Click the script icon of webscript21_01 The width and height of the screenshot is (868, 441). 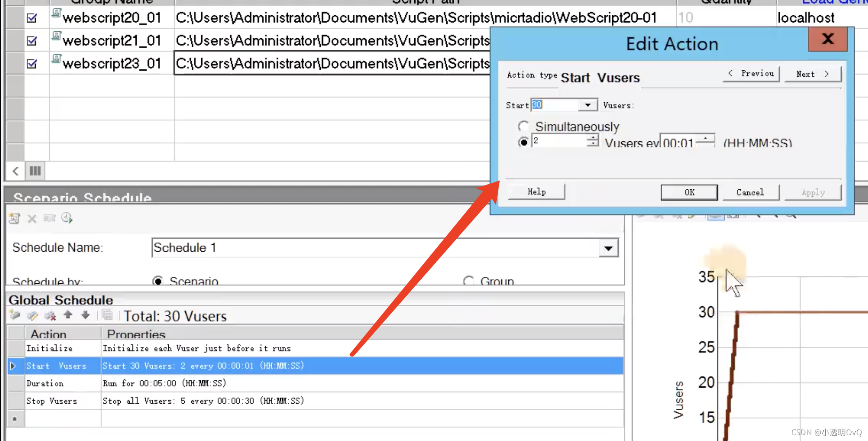tap(56, 37)
